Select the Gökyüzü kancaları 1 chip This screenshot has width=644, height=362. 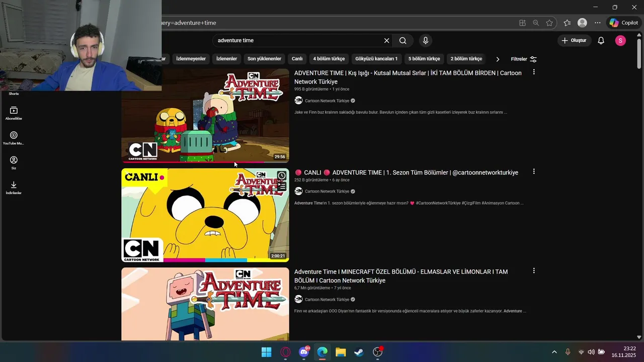click(376, 59)
